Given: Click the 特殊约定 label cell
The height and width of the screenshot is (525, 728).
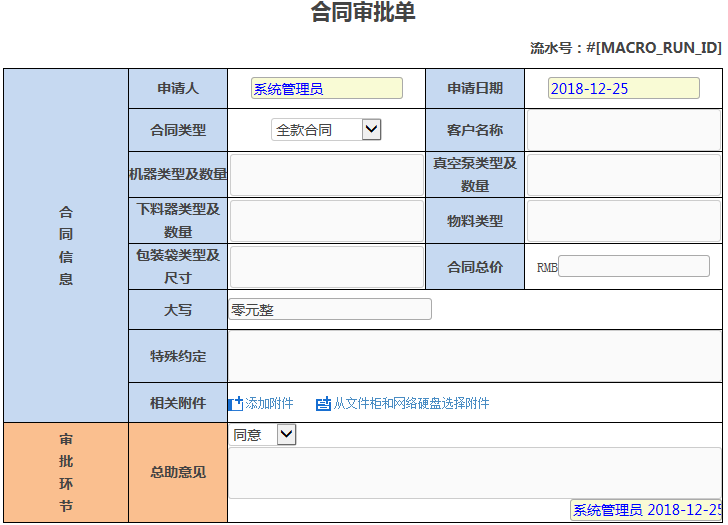Looking at the screenshot, I should coord(178,356).
